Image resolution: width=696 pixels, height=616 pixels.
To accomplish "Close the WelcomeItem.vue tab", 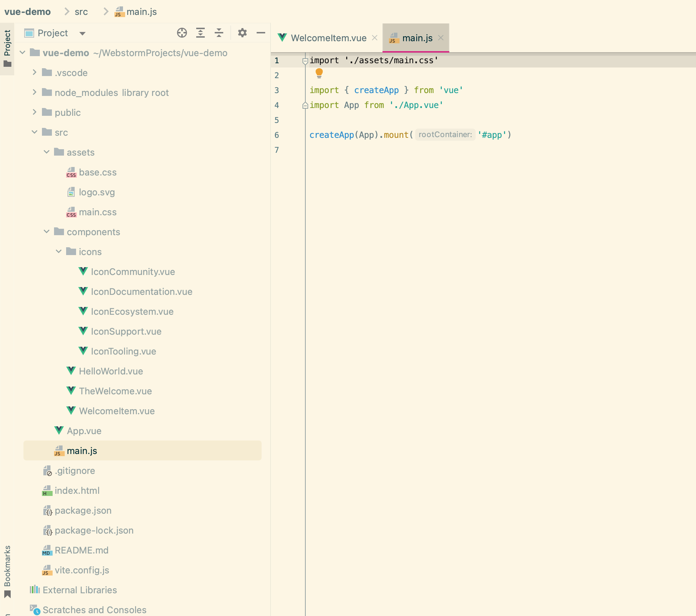I will coord(375,38).
